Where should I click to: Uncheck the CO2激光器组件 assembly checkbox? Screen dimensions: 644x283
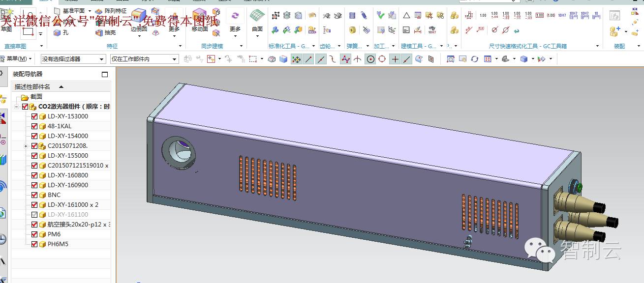(25, 107)
